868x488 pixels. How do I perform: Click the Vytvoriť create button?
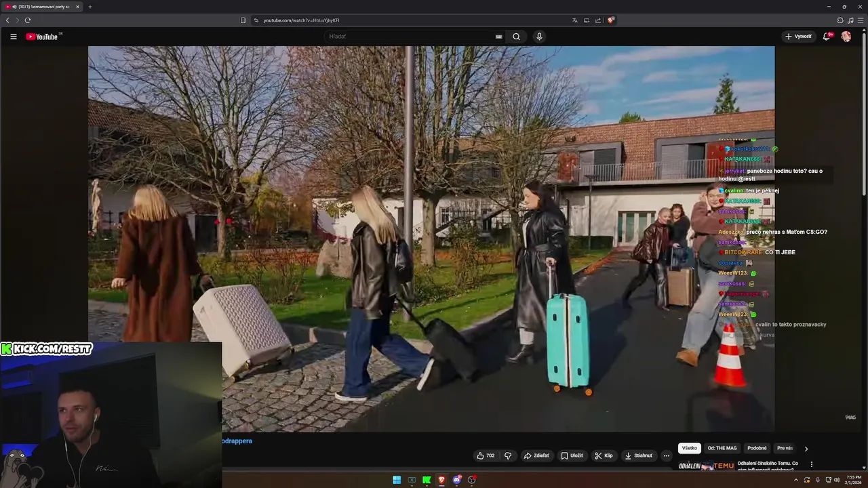click(x=798, y=37)
